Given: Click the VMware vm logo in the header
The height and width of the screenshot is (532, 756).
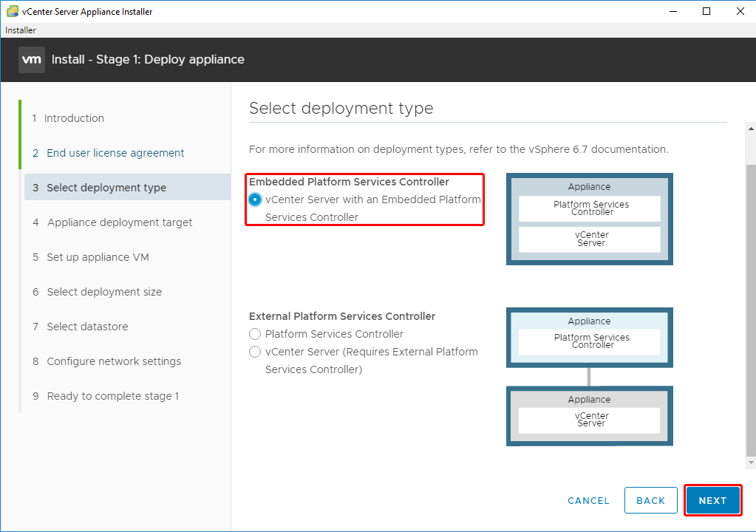Looking at the screenshot, I should 32,60.
